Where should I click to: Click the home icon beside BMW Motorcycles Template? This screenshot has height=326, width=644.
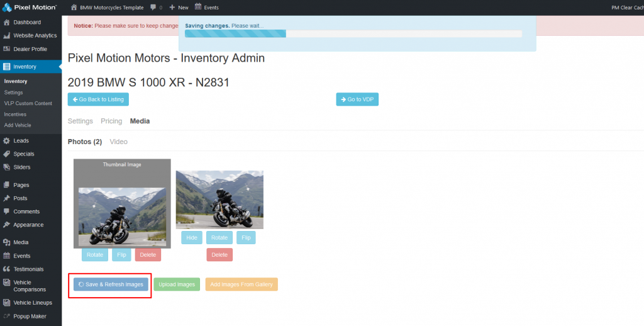[x=74, y=8]
